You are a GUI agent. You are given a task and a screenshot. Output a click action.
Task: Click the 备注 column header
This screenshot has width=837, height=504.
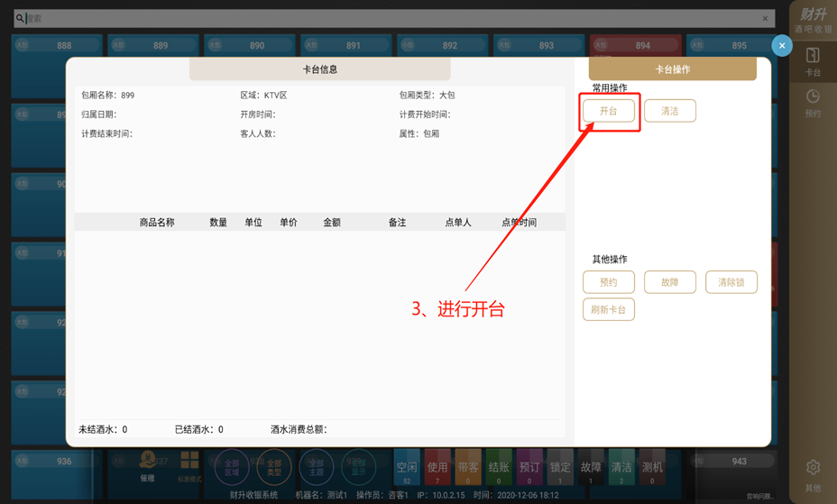pos(397,223)
